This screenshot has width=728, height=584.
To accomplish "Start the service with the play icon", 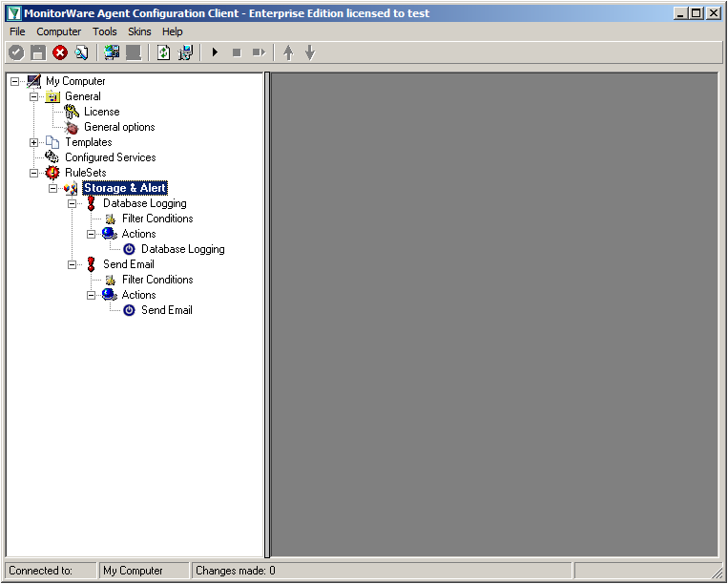I will (215, 52).
